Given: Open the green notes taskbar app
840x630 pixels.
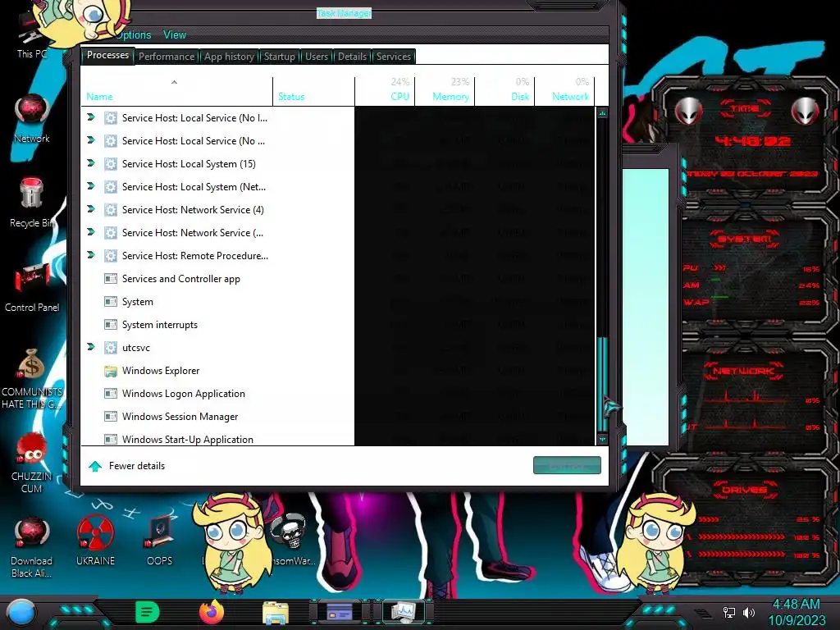Looking at the screenshot, I should 148,612.
